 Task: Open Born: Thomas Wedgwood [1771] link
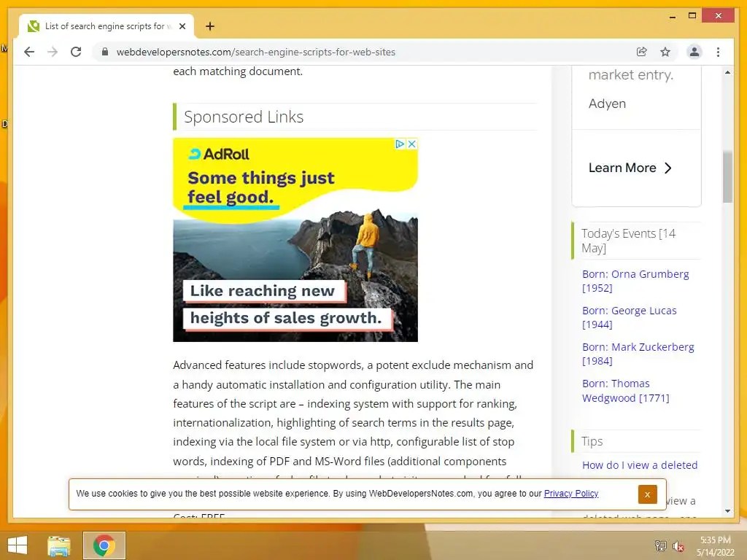tap(625, 391)
